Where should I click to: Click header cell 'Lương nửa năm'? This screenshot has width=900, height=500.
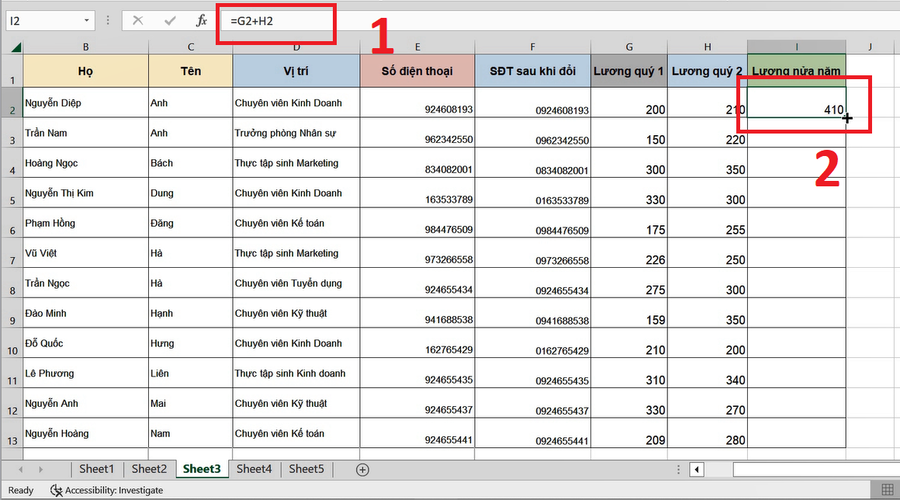click(x=797, y=71)
